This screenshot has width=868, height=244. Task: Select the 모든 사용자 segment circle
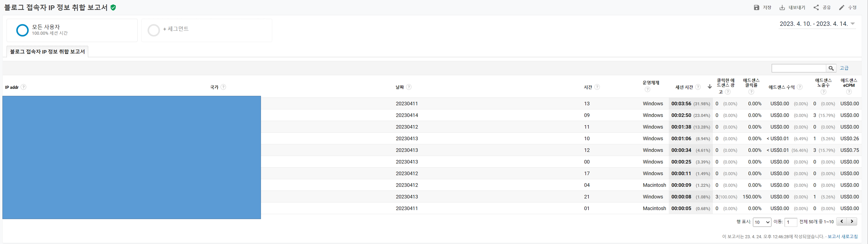(22, 30)
